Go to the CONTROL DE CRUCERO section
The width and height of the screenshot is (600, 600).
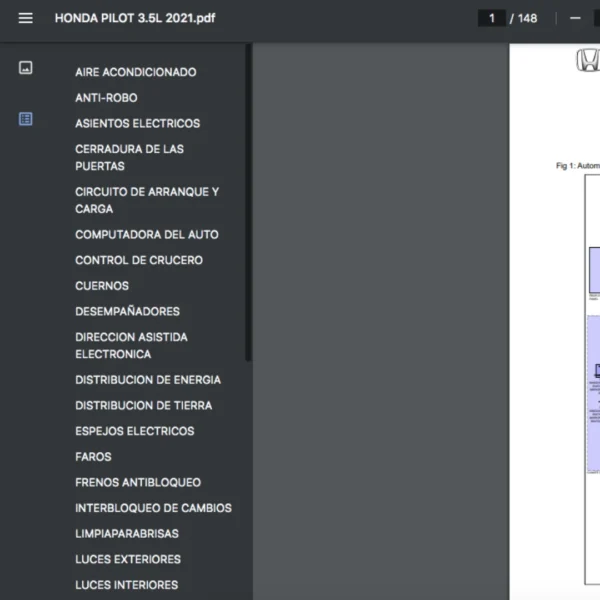coord(138,260)
